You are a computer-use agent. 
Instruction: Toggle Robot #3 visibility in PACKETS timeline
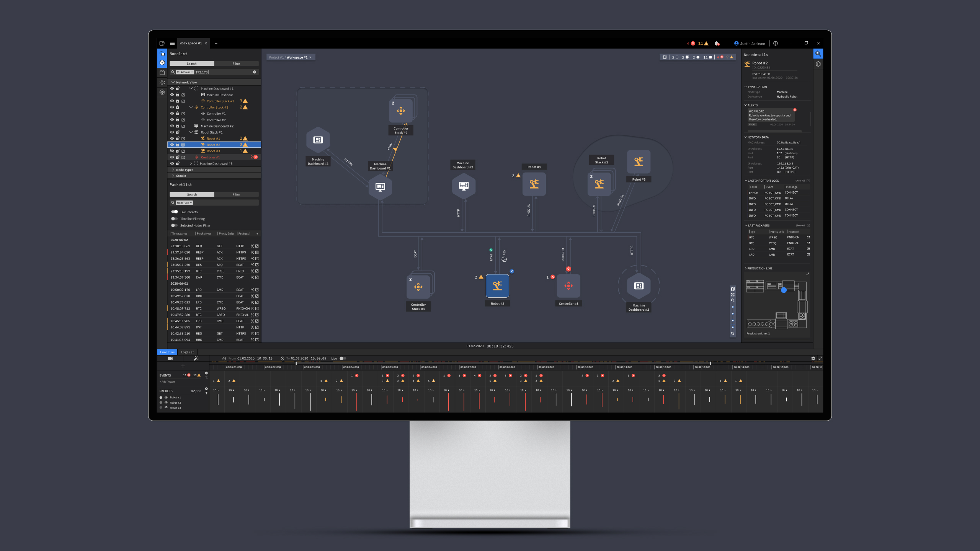tap(166, 408)
